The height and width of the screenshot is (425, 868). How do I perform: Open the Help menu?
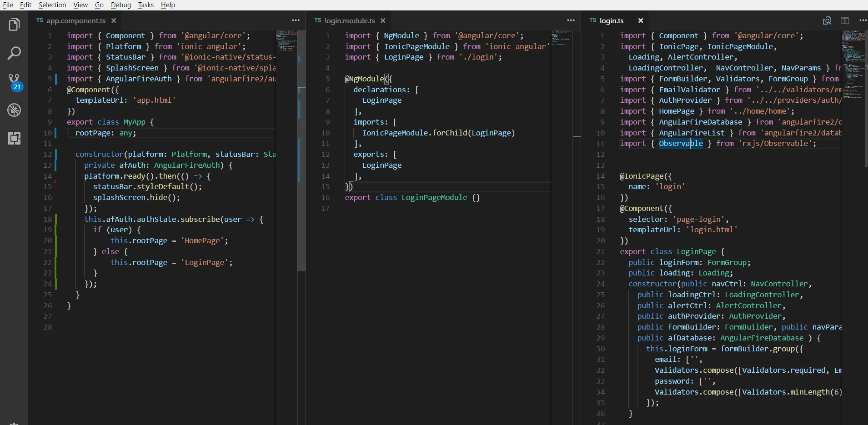coord(168,5)
